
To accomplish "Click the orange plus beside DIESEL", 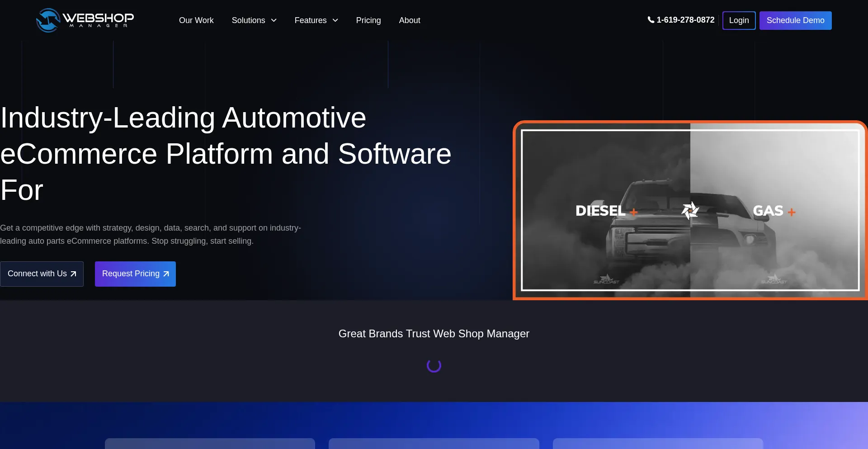I will [x=634, y=212].
